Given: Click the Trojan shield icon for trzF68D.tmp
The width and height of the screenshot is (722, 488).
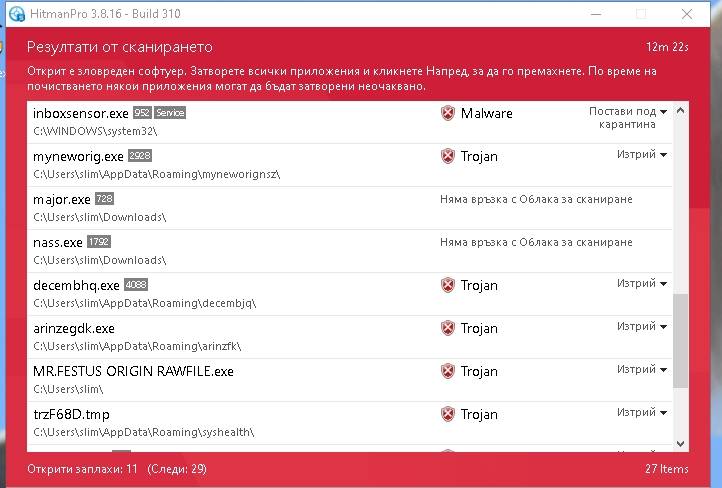Looking at the screenshot, I should pos(448,414).
